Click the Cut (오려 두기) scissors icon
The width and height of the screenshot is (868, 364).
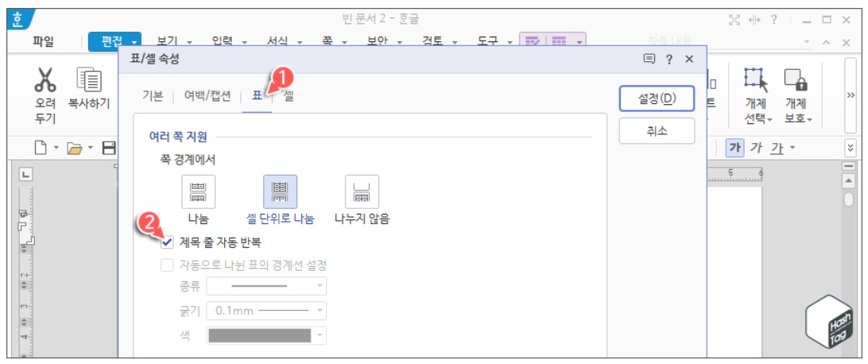45,79
